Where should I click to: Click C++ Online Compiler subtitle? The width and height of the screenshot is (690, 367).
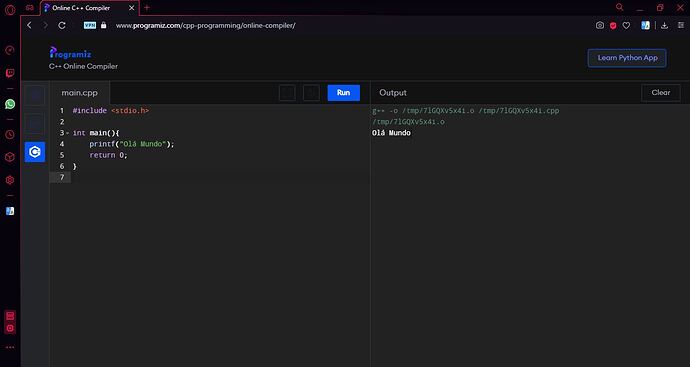[83, 66]
